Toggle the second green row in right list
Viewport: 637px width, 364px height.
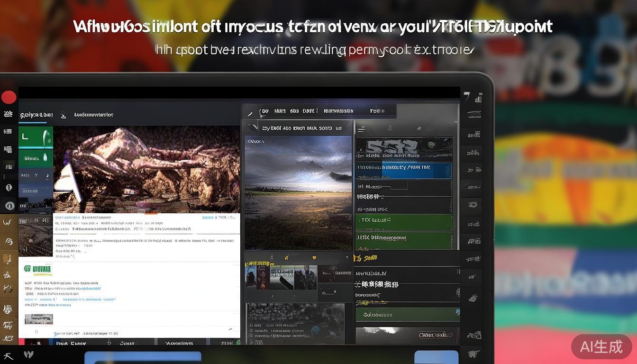click(x=403, y=238)
